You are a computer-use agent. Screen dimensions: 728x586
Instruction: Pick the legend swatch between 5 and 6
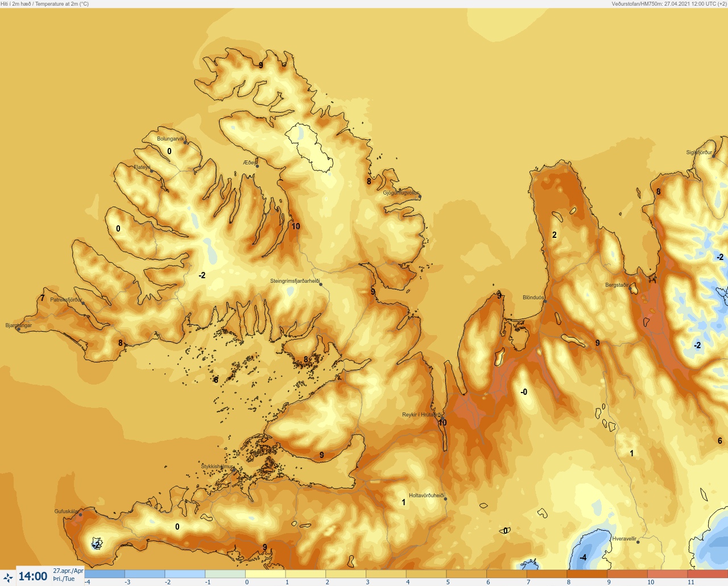coord(466,574)
